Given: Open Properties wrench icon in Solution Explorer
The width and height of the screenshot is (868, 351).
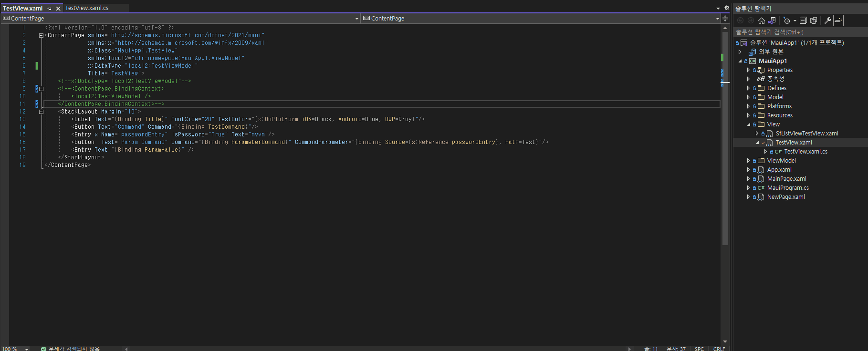Looking at the screenshot, I should click(x=828, y=21).
